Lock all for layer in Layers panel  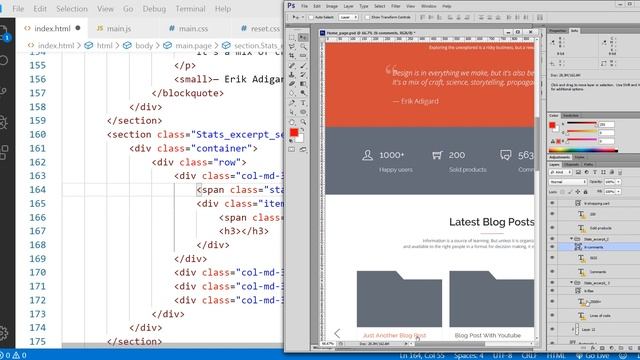tap(585, 191)
